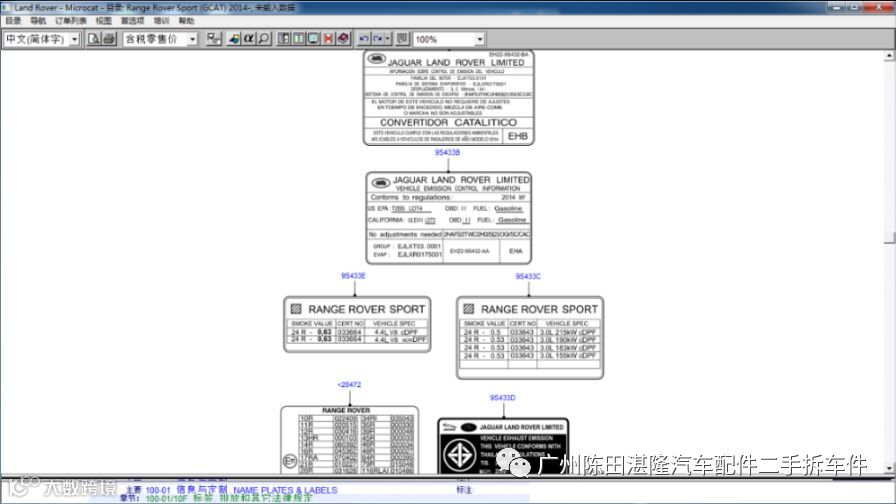This screenshot has height=504, width=896.
Task: Select the Range Rover Sport 3.0L smoke label
Action: 530,338
